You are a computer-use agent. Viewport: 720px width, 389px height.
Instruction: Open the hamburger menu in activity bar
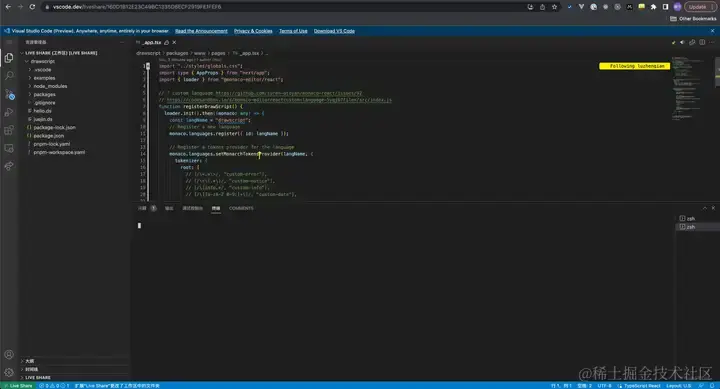[x=9, y=42]
